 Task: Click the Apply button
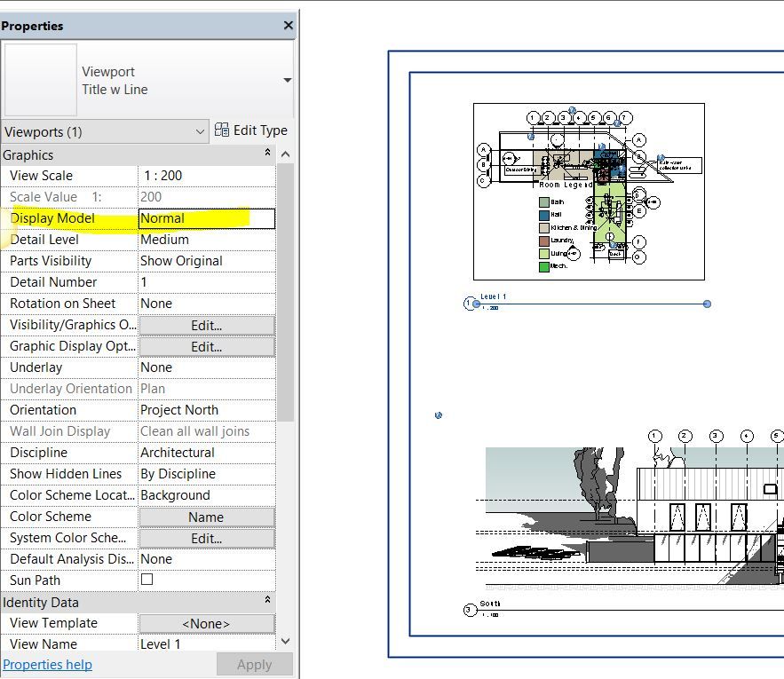click(254, 664)
